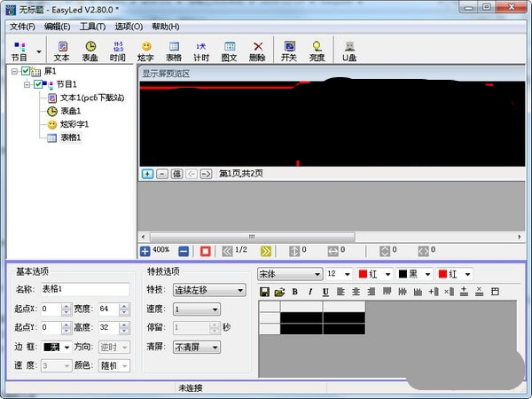Open the 清屏 dropdown
Screen dimensions: 532x399
click(196, 348)
